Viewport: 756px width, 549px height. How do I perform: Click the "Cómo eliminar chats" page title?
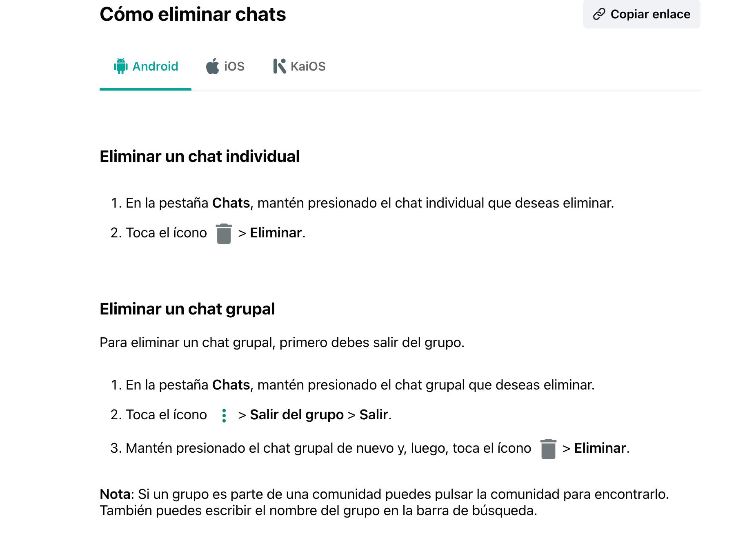pos(193,14)
